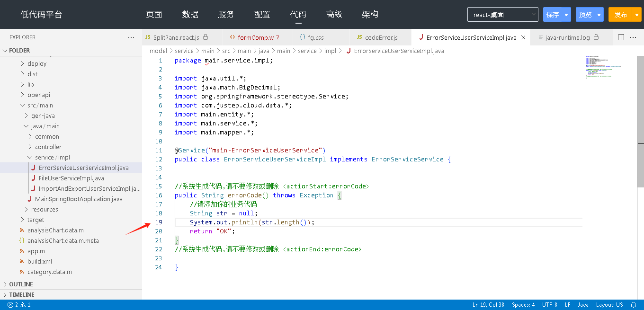Screen dimensions: 644x310
Task: Click the feed icon beside build.xml
Action: coord(22,262)
